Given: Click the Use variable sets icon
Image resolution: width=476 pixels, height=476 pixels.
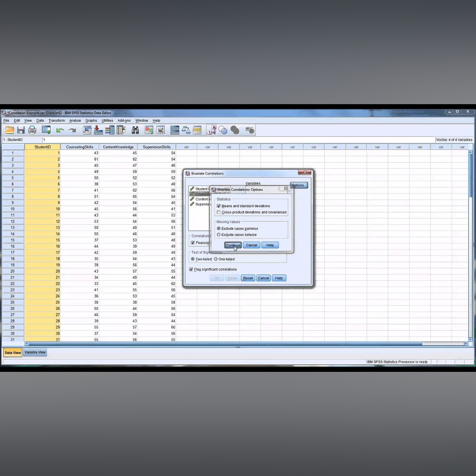Looking at the screenshot, I should click(x=223, y=130).
